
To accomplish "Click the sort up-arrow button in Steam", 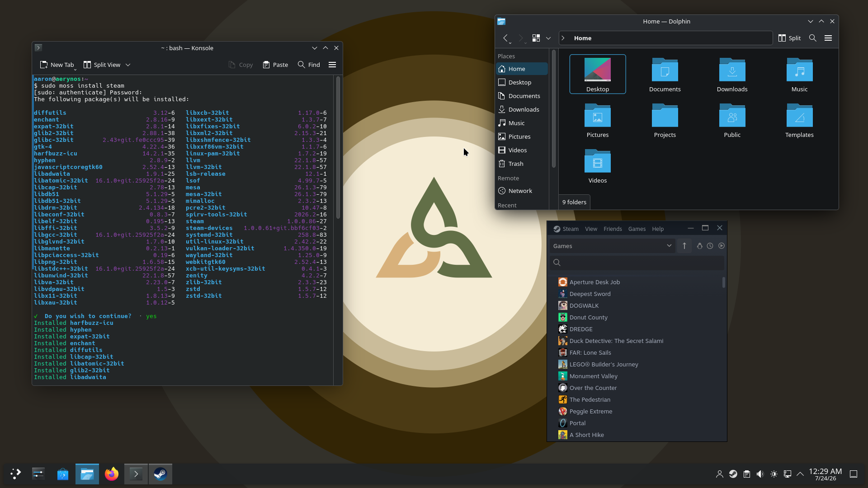I will pyautogui.click(x=684, y=246).
